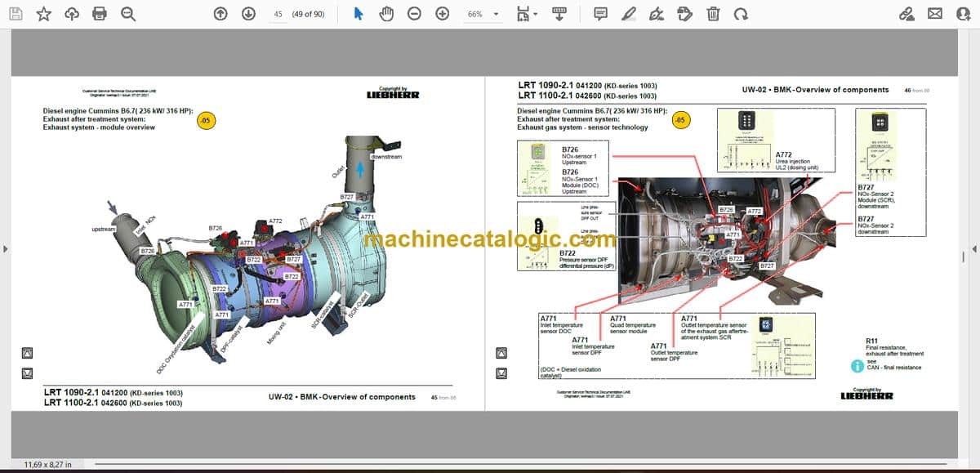
Task: Go to previous page with up arrow
Action: click(220, 14)
